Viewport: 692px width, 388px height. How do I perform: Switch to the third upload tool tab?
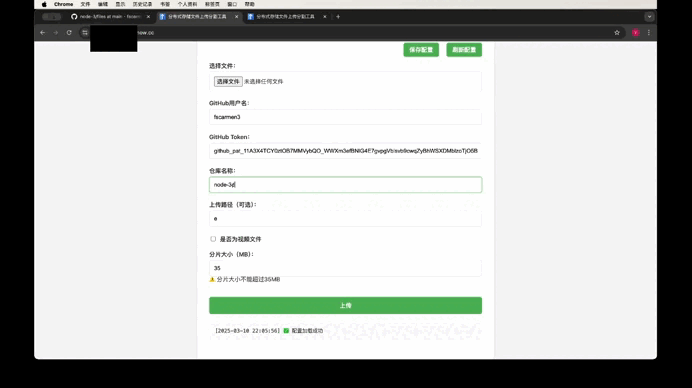285,17
